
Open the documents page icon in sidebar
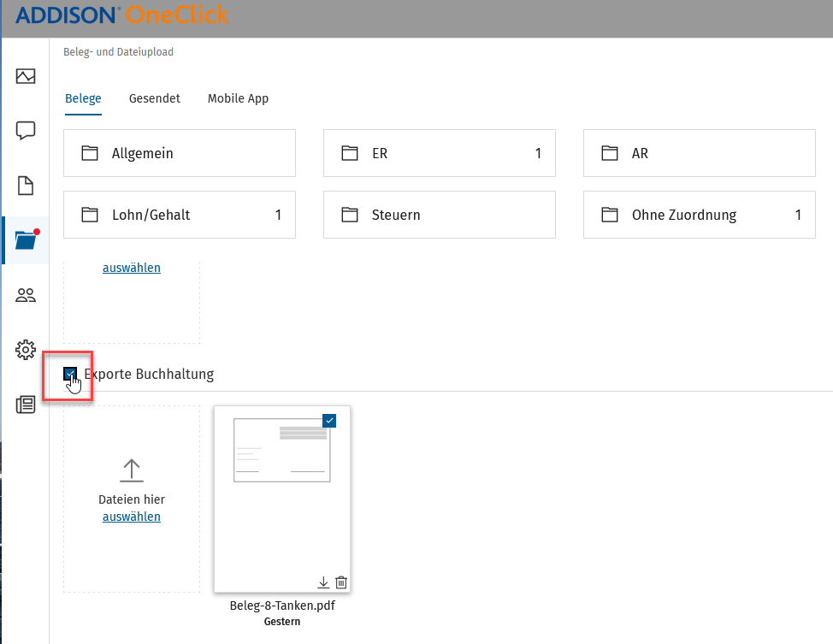click(26, 186)
